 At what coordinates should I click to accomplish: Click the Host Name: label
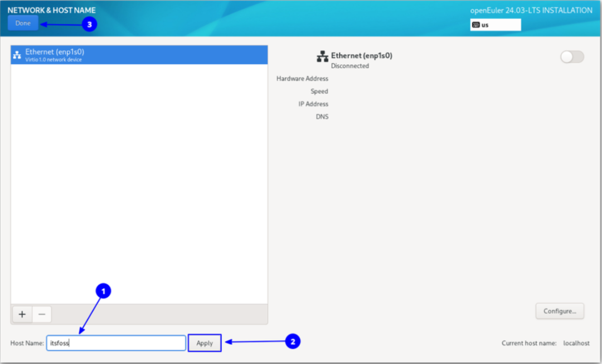pyautogui.click(x=27, y=343)
